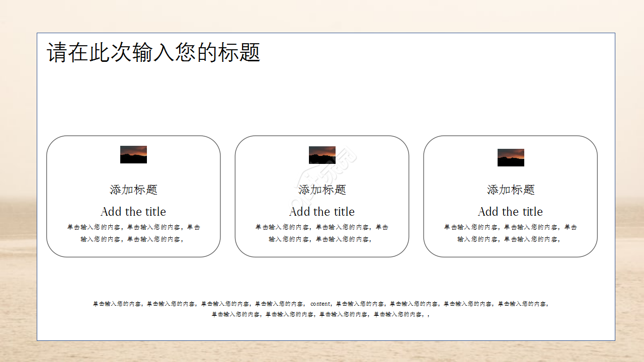The height and width of the screenshot is (362, 644).
Task: Select the sunset image in the middle card
Action: pyautogui.click(x=321, y=154)
